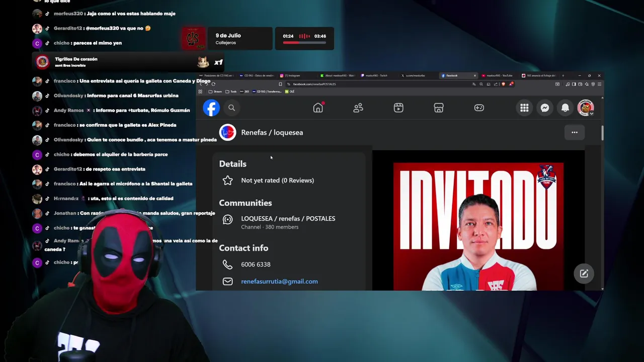Click the Facebook logo home icon
This screenshot has width=644, height=362.
211,108
